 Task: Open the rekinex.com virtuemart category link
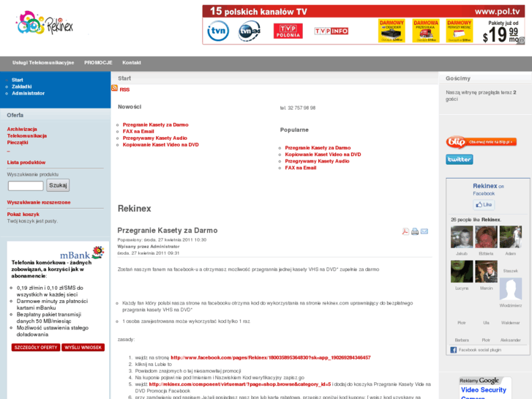click(x=240, y=384)
